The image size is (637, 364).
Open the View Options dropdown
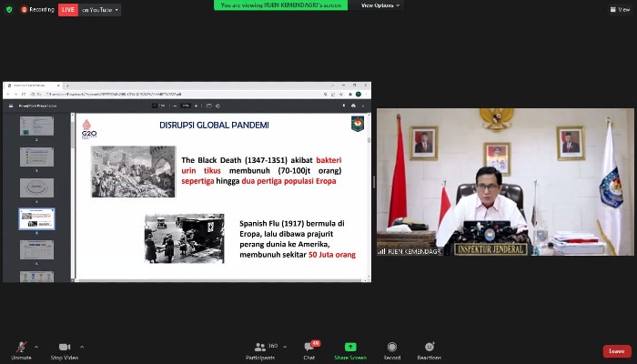pos(380,5)
